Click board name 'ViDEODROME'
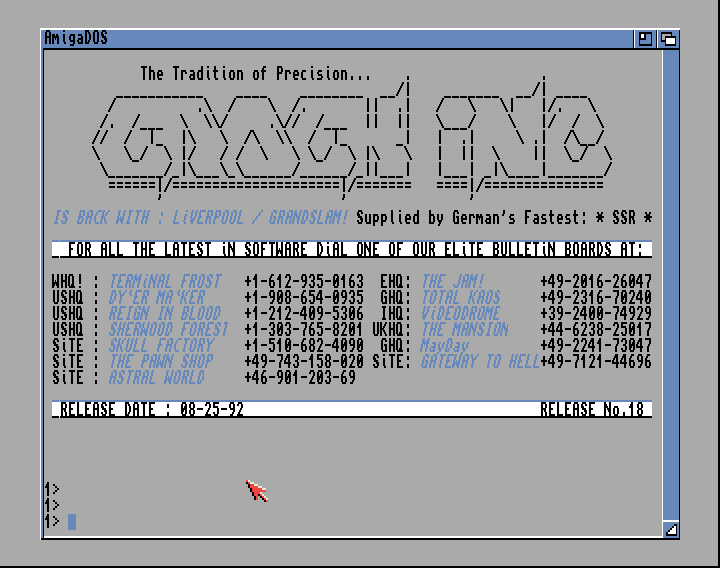 pos(461,313)
